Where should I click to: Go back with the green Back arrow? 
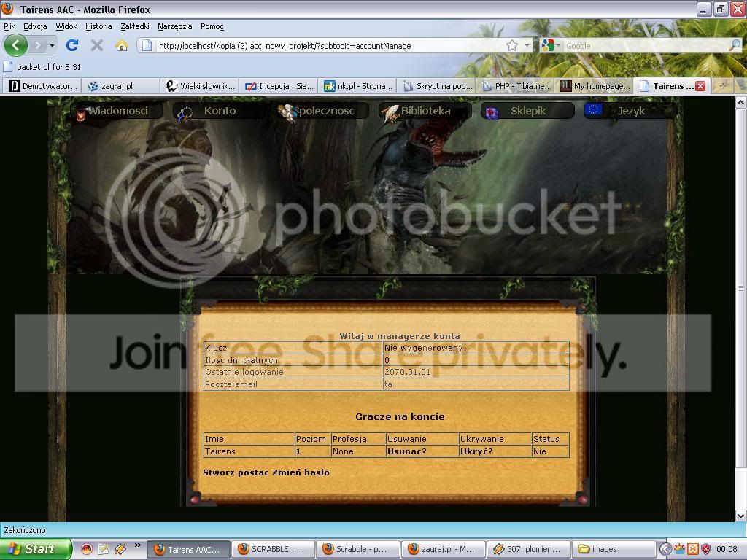tap(16, 45)
